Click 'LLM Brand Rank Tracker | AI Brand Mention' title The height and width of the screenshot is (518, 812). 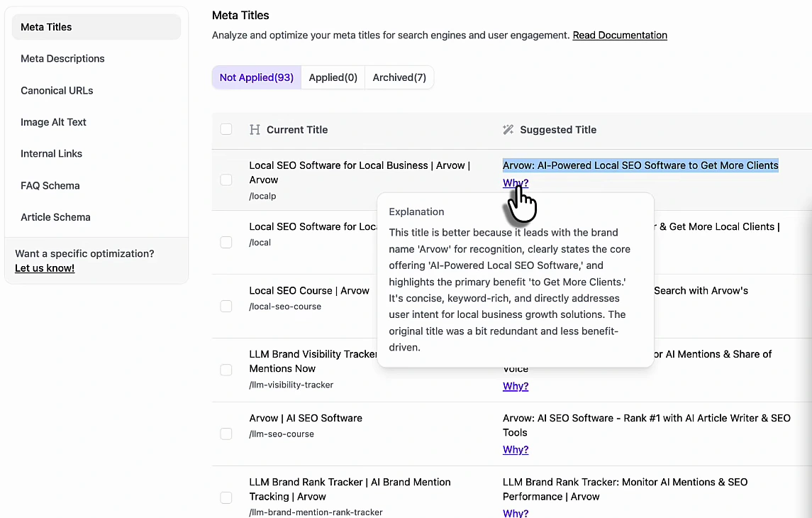350,489
